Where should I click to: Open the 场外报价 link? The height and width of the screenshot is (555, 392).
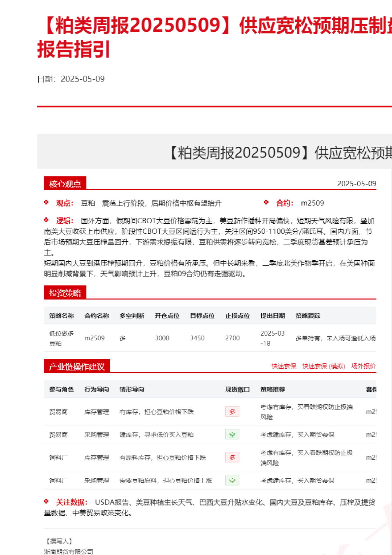(x=363, y=366)
